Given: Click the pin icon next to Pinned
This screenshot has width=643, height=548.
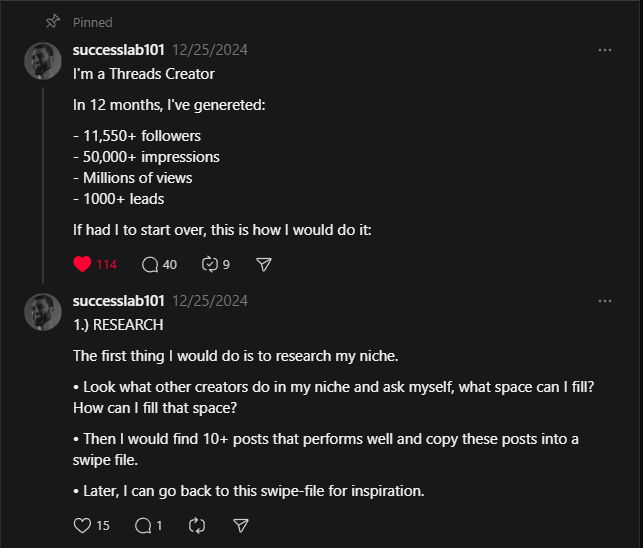Looking at the screenshot, I should point(53,21).
